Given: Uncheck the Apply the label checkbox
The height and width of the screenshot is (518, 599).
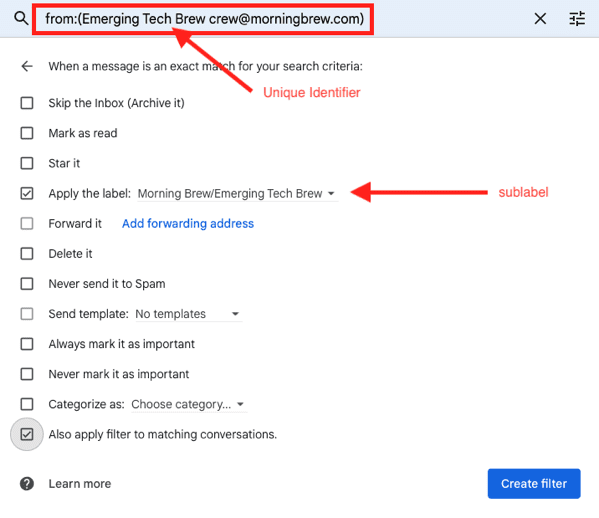Looking at the screenshot, I should tap(27, 193).
